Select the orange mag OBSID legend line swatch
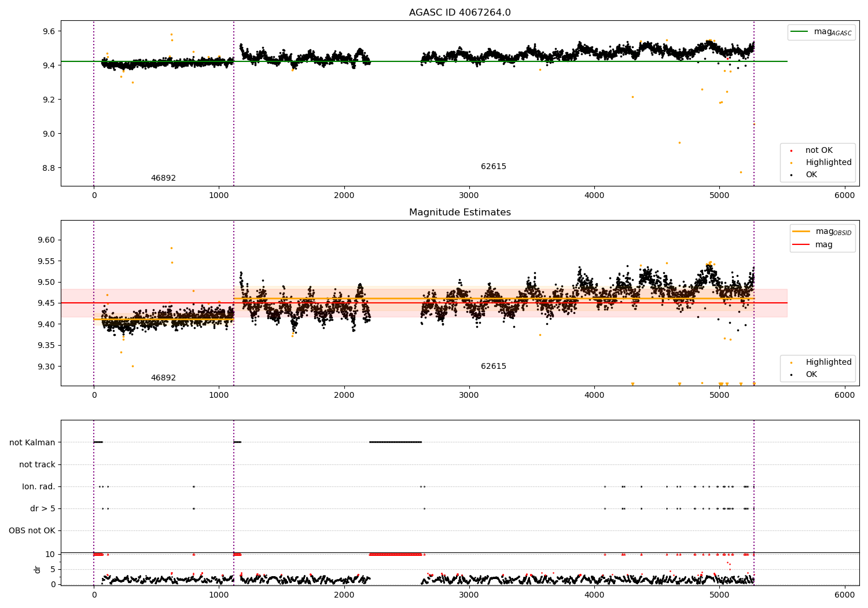 pyautogui.click(x=801, y=232)
